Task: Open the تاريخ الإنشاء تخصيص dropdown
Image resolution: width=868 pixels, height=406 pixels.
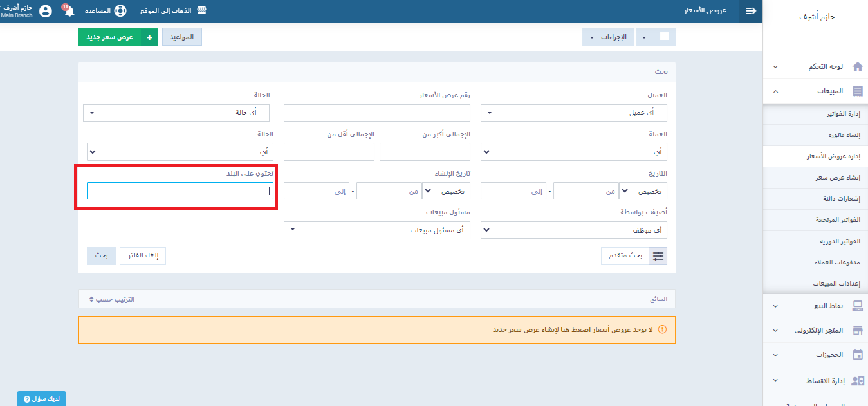Action: tap(446, 191)
